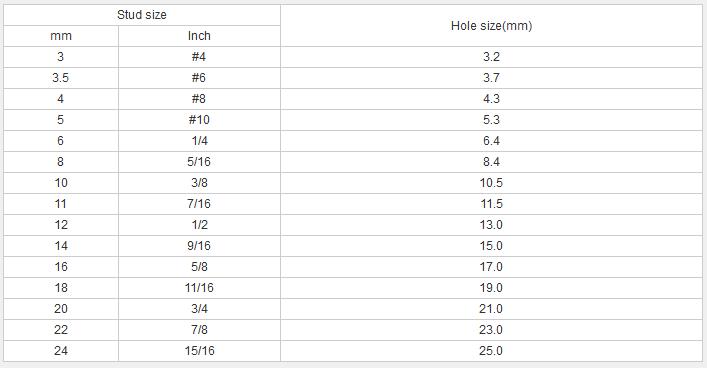707x368 pixels.
Task: Click the 25.0 hole size cell
Action: coord(491,351)
